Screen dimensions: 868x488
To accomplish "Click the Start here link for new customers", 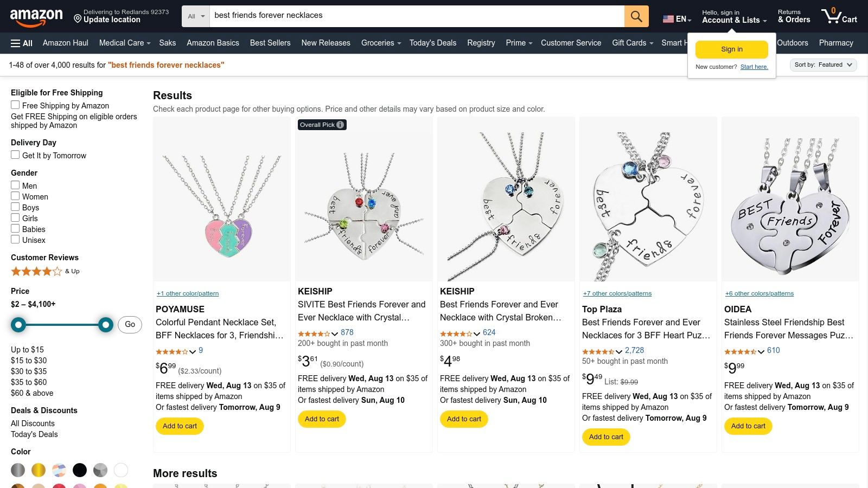I will (754, 67).
